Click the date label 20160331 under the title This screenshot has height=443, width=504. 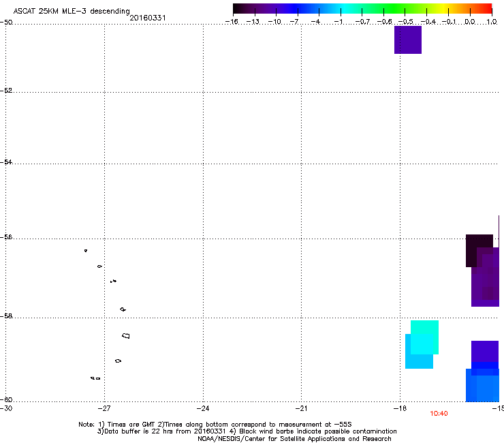148,18
